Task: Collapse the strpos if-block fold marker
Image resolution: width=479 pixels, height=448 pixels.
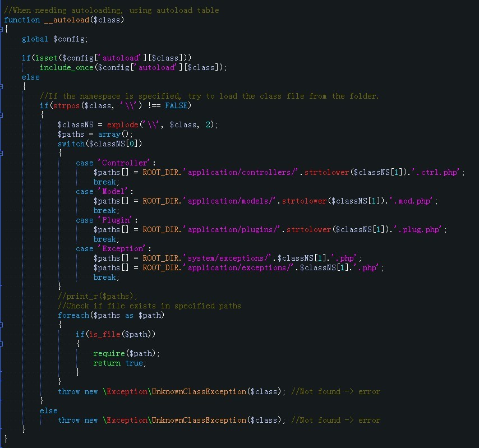Action: click(1, 115)
